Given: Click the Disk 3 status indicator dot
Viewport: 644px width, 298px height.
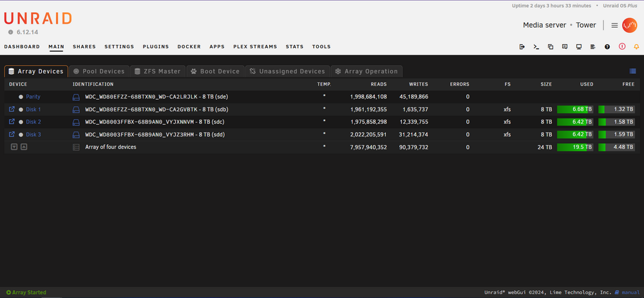Looking at the screenshot, I should tap(21, 135).
